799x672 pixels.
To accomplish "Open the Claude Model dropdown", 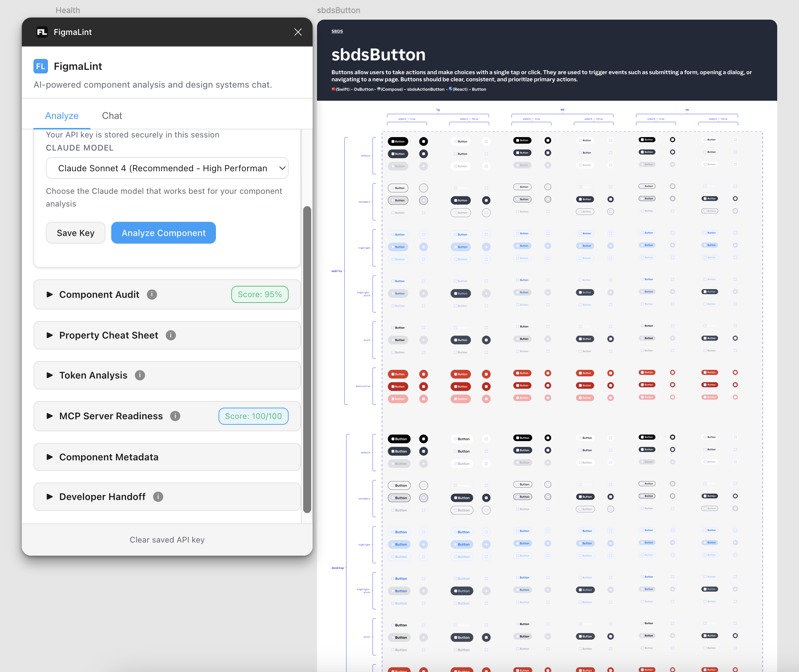I will (167, 168).
